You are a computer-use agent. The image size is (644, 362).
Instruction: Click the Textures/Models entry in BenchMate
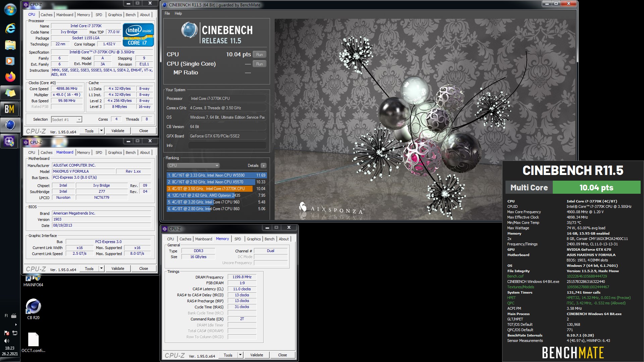pos(521,287)
